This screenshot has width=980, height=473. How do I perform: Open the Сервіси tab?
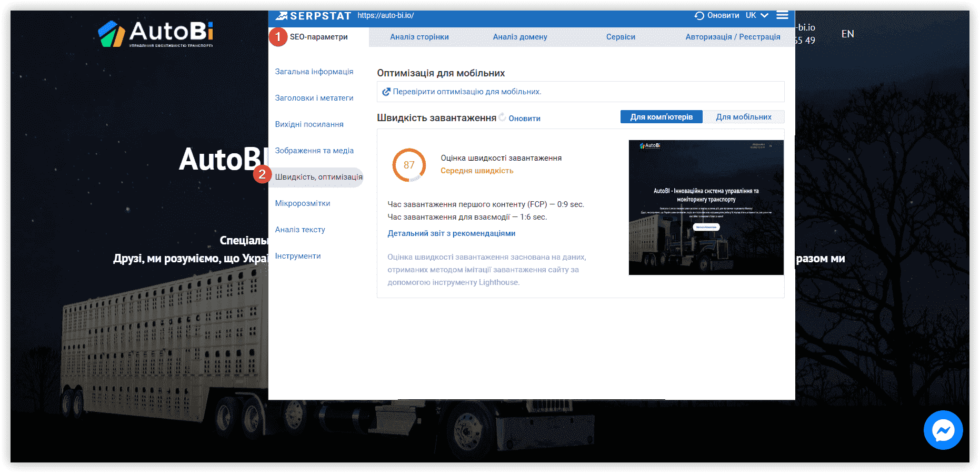click(x=621, y=37)
